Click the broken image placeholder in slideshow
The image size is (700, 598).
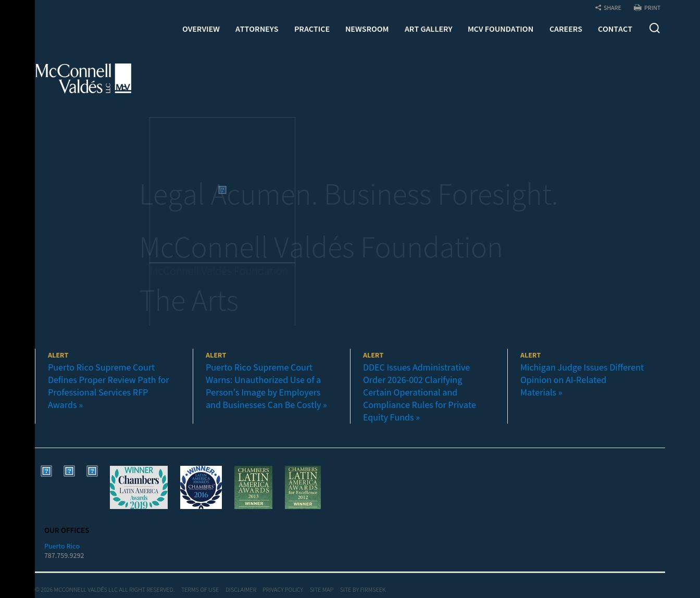(x=222, y=190)
